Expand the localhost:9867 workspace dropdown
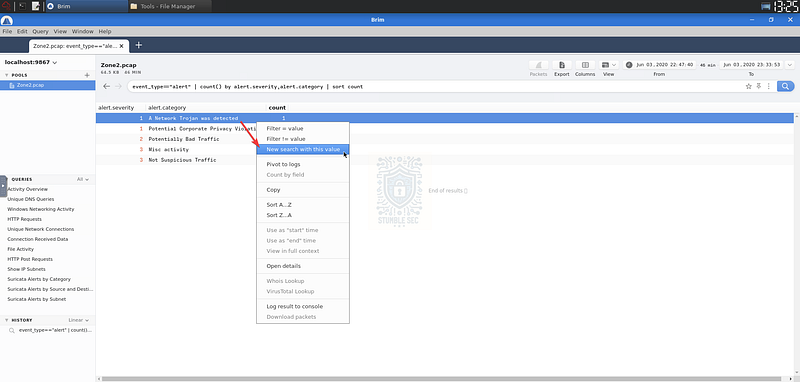The image size is (800, 382). (x=31, y=62)
